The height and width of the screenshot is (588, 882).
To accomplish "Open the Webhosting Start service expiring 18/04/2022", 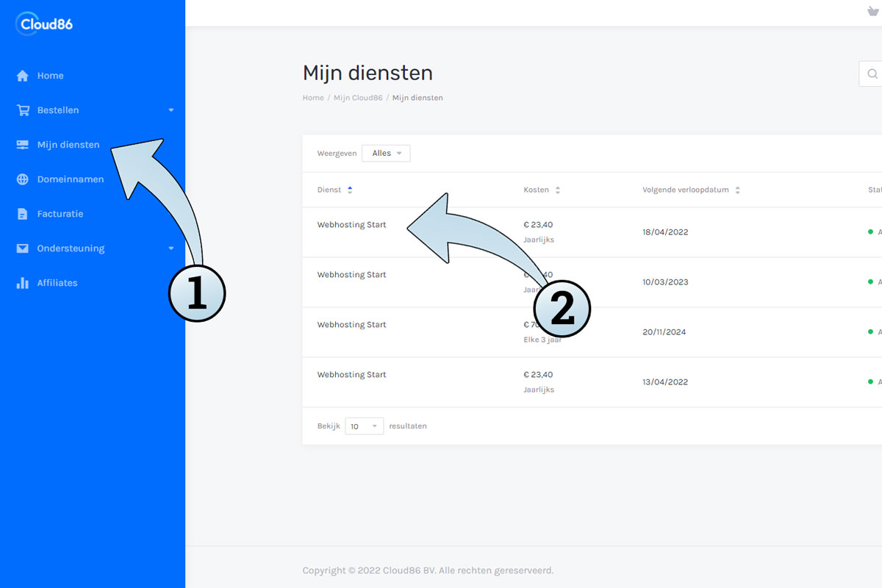I will [x=351, y=225].
